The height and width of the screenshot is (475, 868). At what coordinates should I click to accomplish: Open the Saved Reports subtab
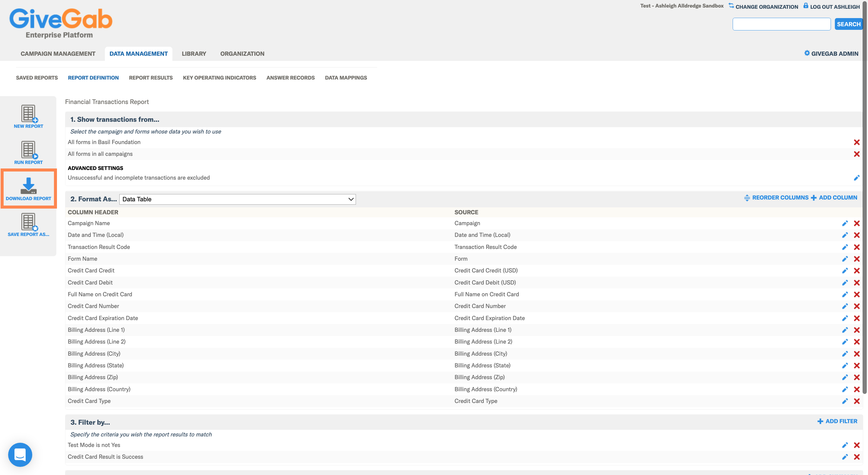pos(37,77)
